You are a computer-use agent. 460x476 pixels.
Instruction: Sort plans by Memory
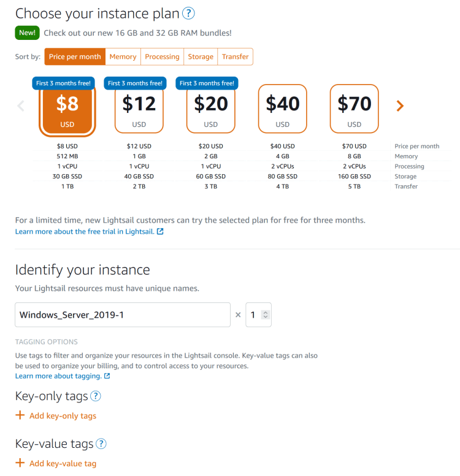point(123,56)
